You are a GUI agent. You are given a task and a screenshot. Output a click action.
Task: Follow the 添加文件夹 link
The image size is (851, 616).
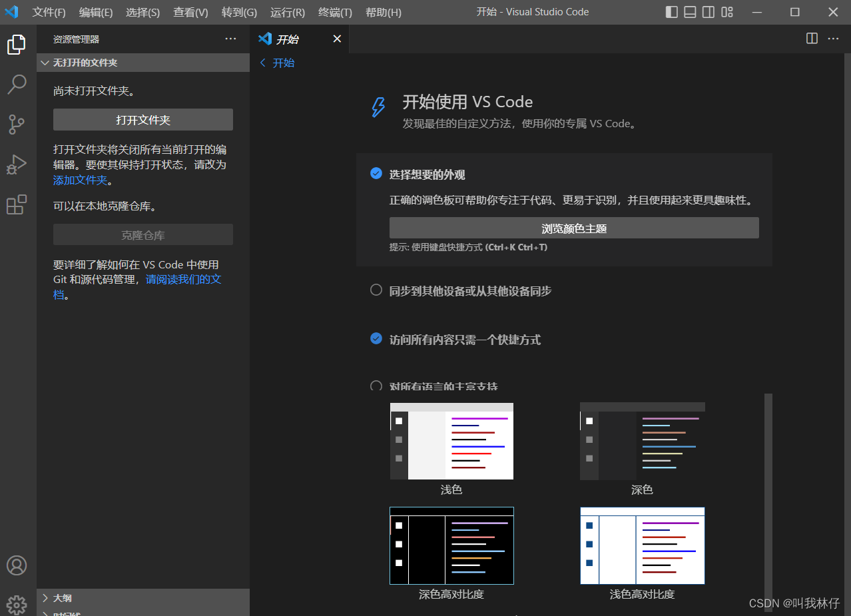pyautogui.click(x=80, y=180)
